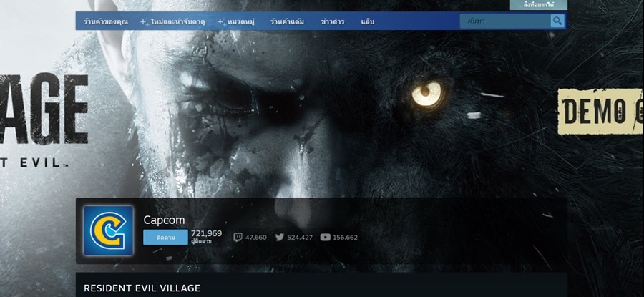This screenshot has height=297, width=644.
Task: Click the search magnifier icon
Action: point(557,21)
